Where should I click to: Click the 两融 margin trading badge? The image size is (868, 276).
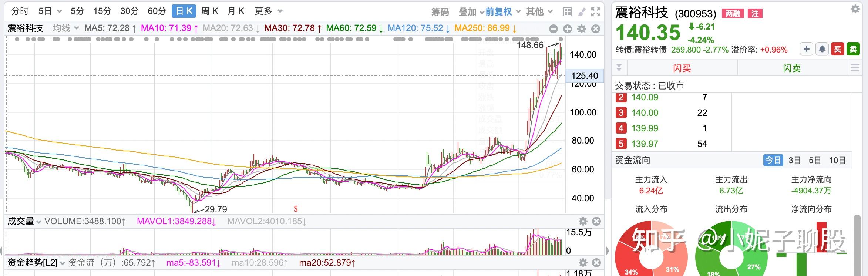point(733,14)
